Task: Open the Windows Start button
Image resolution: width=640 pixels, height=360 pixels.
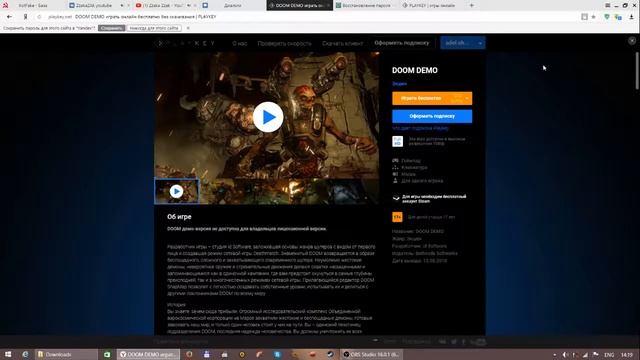Action: [8, 354]
